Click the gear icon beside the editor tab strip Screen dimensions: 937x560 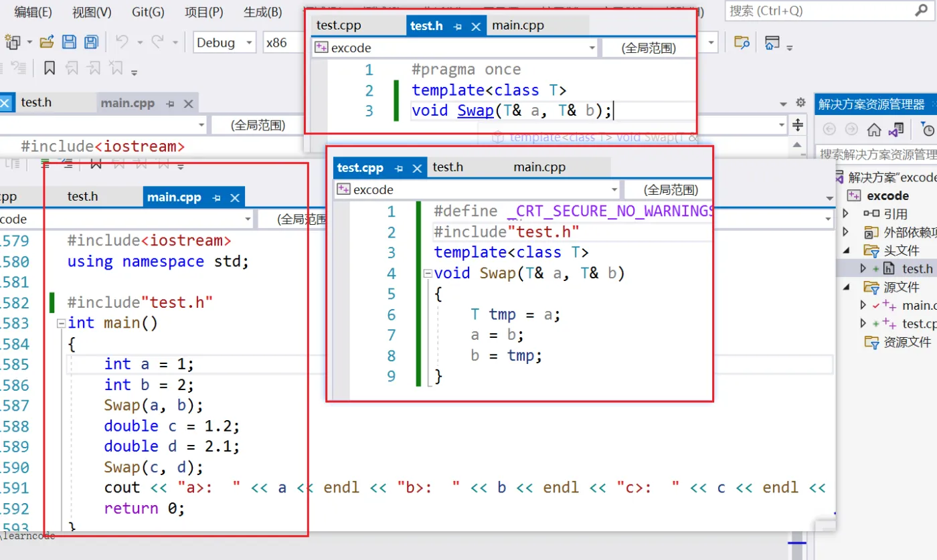click(800, 103)
